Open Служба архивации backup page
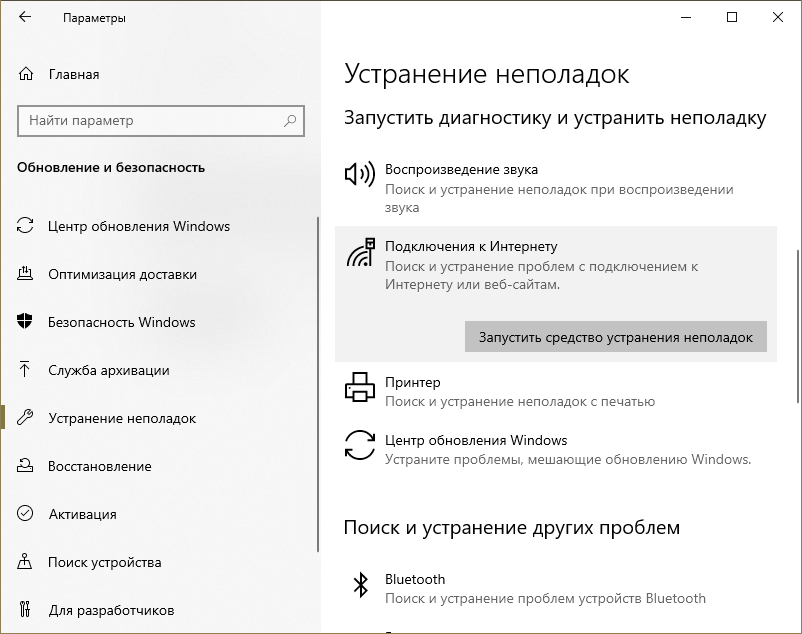The height and width of the screenshot is (634, 802). coord(108,370)
